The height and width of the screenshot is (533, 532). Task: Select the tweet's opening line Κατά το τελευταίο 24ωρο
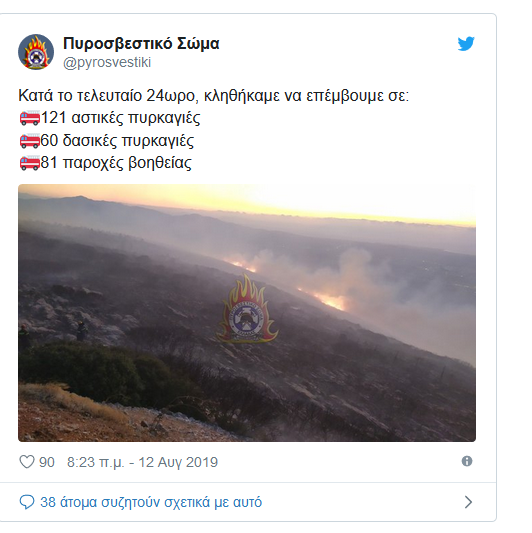coord(108,96)
